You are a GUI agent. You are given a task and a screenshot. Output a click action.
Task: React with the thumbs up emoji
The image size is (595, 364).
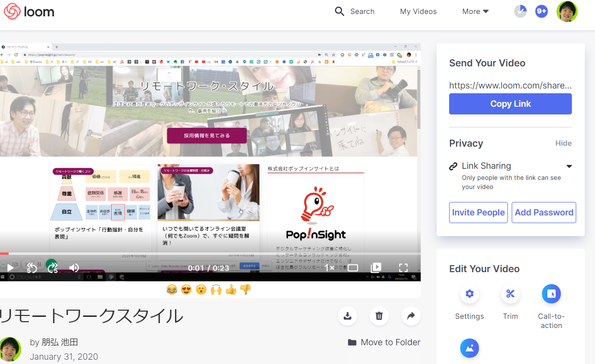pos(231,289)
